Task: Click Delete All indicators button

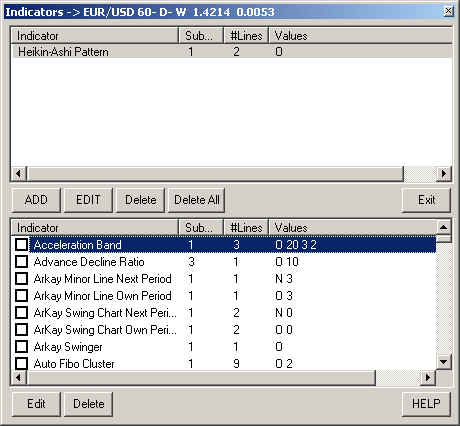Action: pos(196,200)
